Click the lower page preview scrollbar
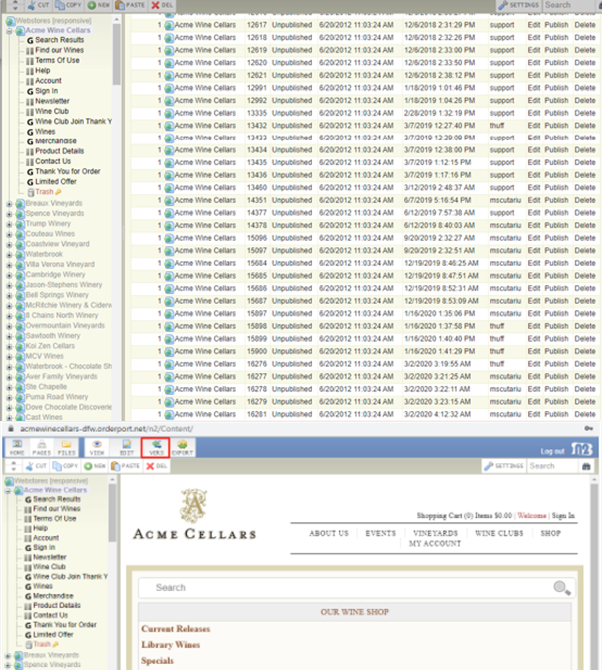 [594, 577]
